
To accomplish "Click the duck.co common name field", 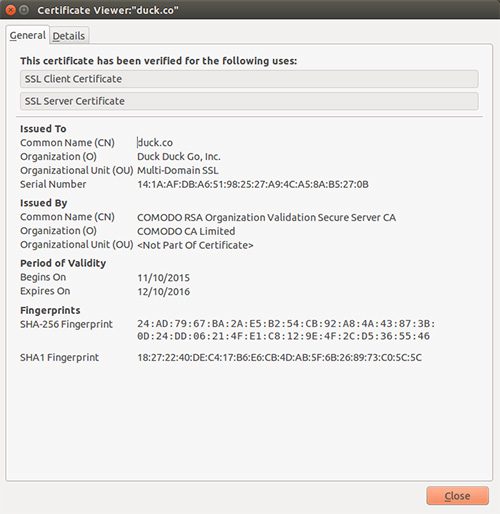I will [155, 143].
